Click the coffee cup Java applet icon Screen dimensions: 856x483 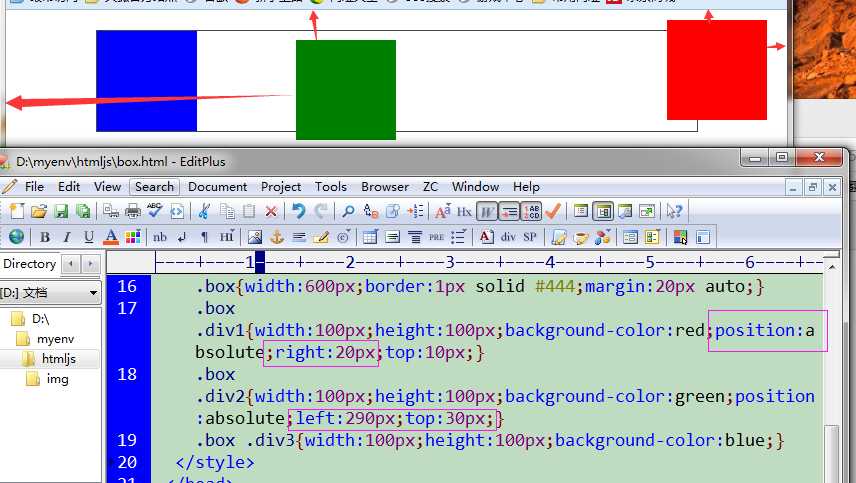[581, 237]
